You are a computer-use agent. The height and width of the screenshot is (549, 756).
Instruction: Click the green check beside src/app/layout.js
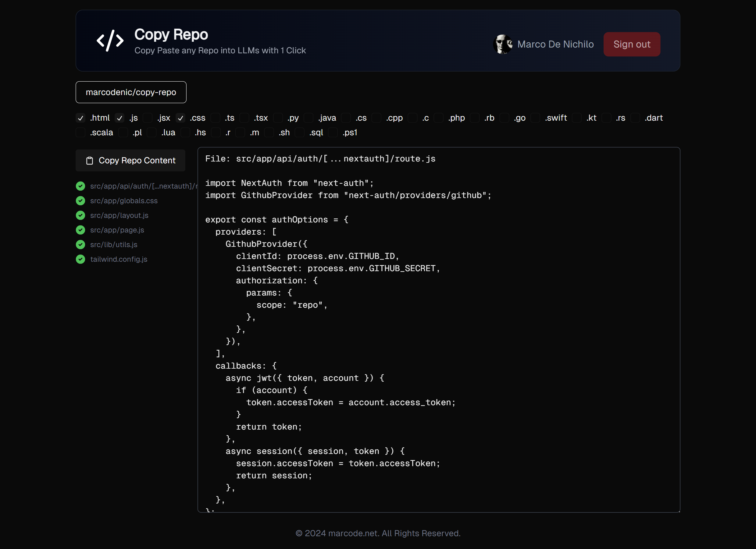(80, 215)
